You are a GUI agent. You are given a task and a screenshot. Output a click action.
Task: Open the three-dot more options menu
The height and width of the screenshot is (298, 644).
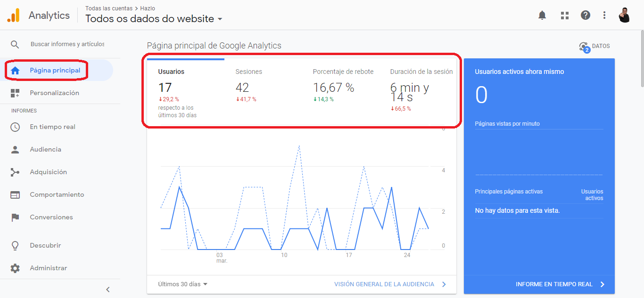click(x=604, y=15)
